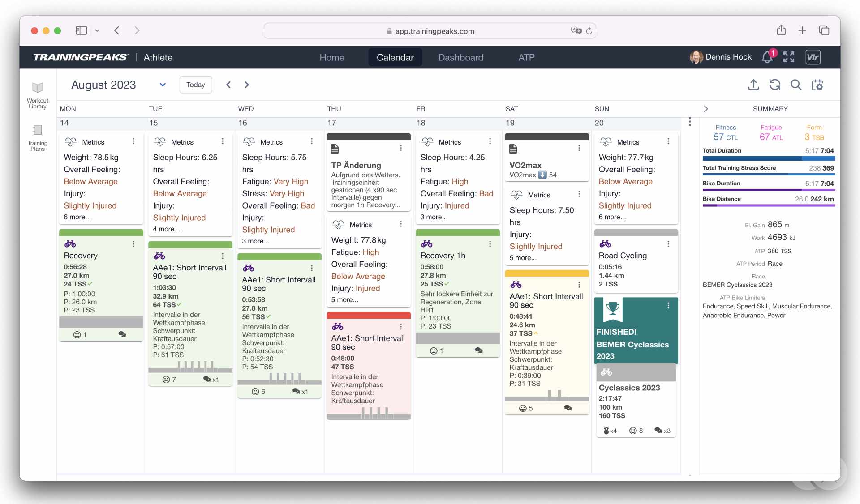Open Road Cycling workout options menu
The image size is (860, 504).
668,244
